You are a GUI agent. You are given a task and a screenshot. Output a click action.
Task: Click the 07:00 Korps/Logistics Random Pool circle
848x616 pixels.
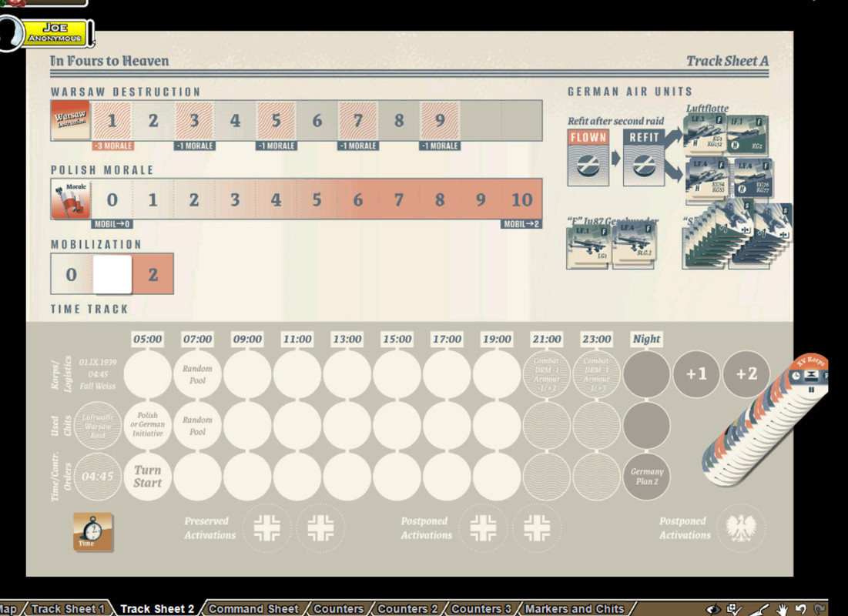click(197, 373)
